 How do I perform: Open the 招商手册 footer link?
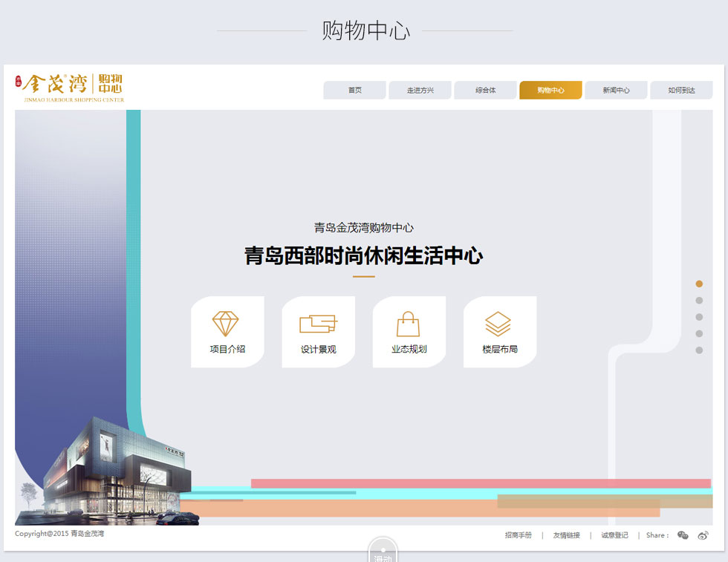[518, 535]
